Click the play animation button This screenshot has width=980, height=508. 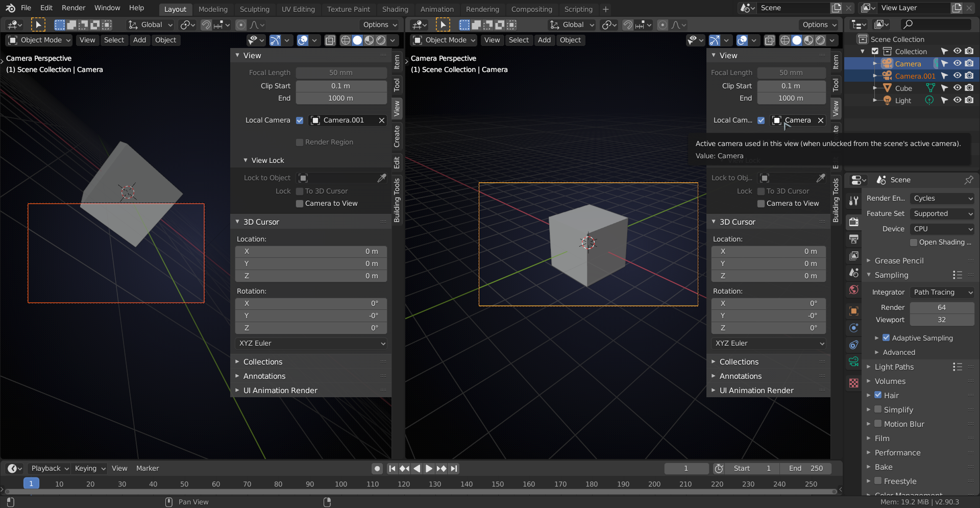[x=429, y=469]
